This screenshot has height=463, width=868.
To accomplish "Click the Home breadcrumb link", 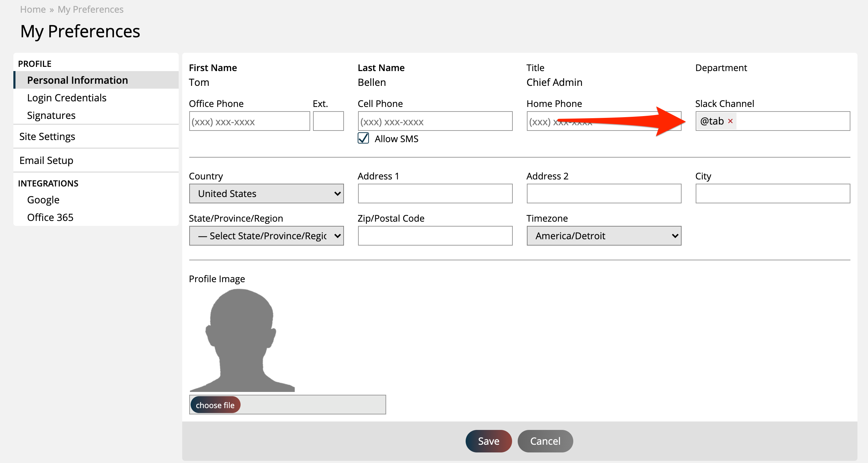I will tap(33, 9).
